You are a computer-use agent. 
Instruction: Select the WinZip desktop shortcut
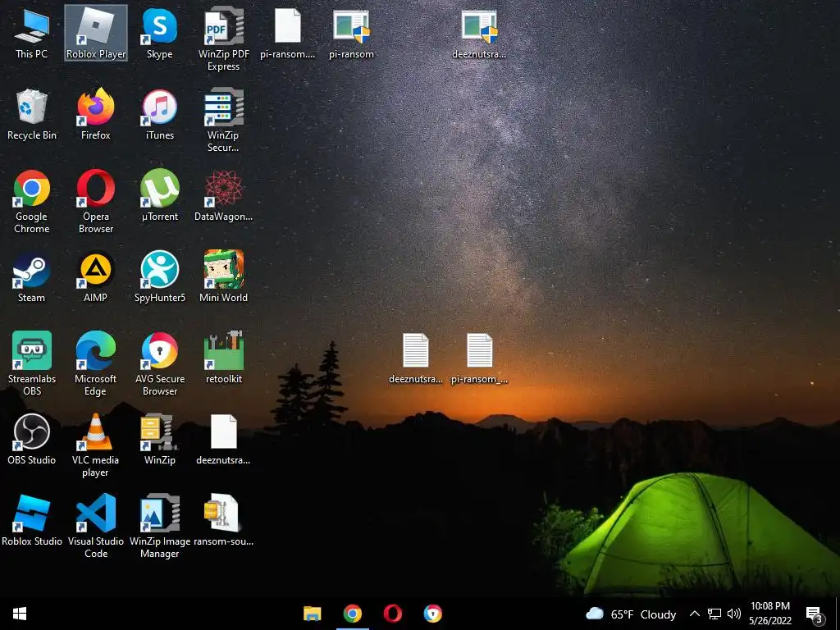[160, 440]
